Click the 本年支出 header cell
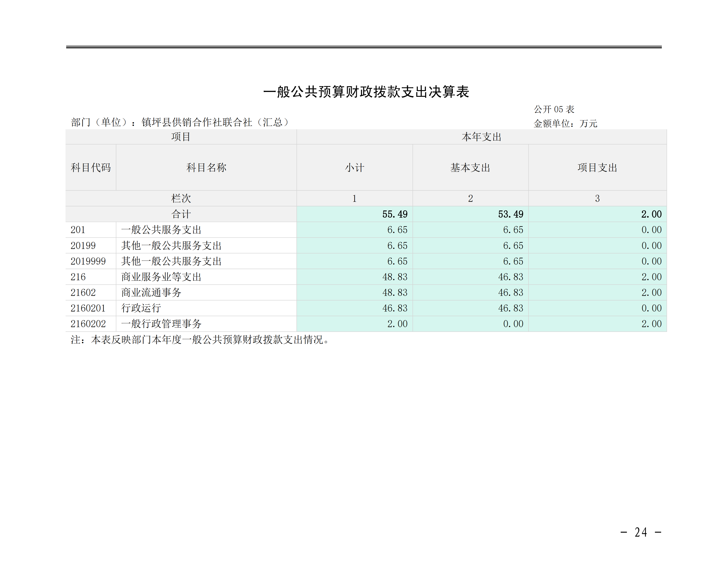 pyautogui.click(x=481, y=137)
